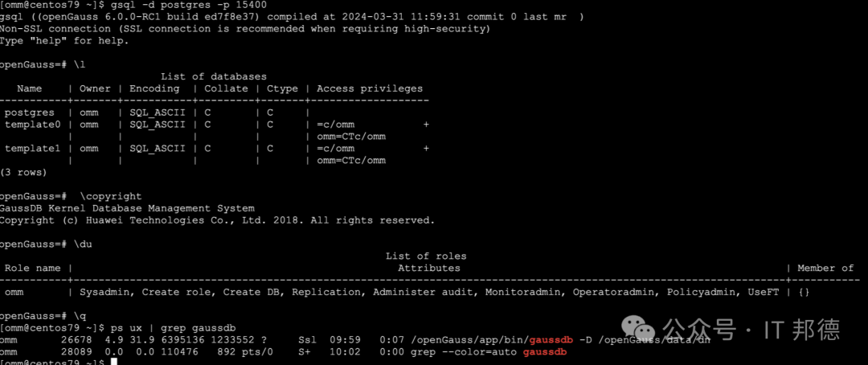Click the 'omm' role name in roles table

(14, 292)
